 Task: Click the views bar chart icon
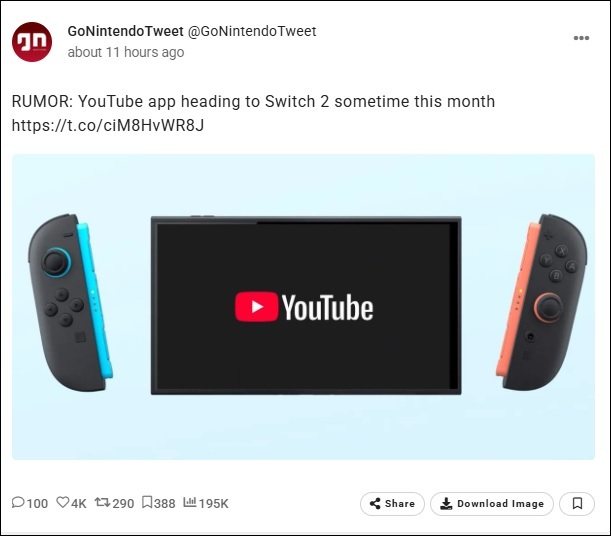(190, 503)
